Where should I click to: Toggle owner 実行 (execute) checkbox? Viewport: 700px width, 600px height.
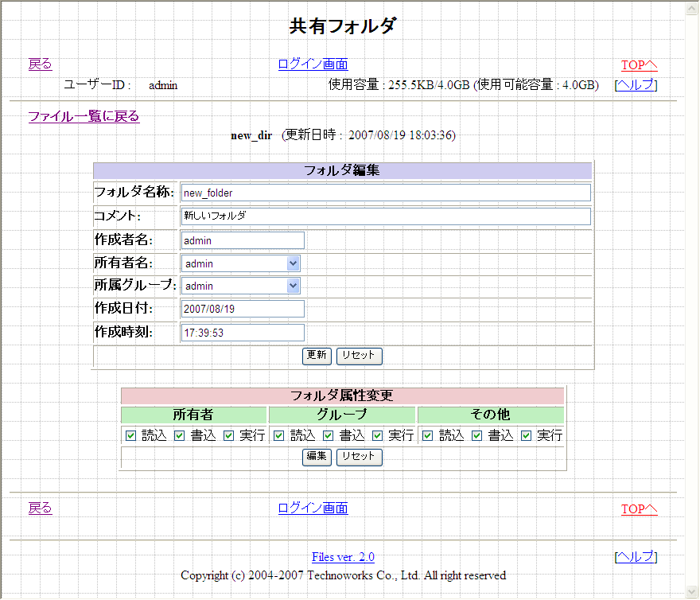pos(229,435)
